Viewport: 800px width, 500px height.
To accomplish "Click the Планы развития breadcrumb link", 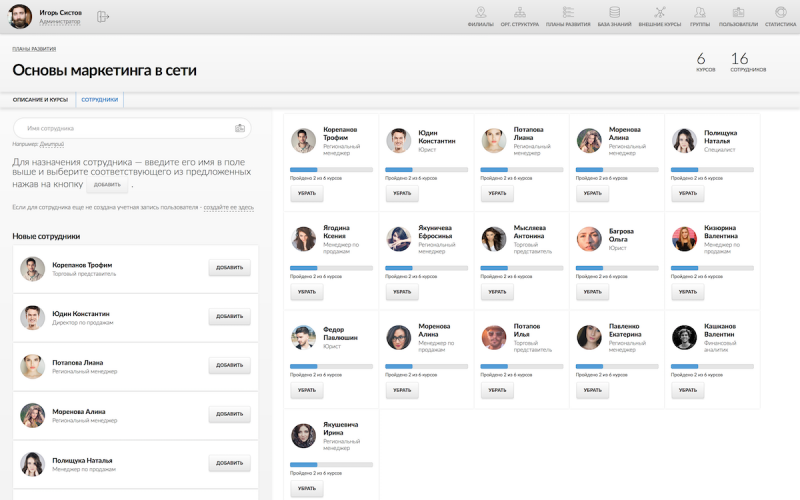I will coord(34,48).
